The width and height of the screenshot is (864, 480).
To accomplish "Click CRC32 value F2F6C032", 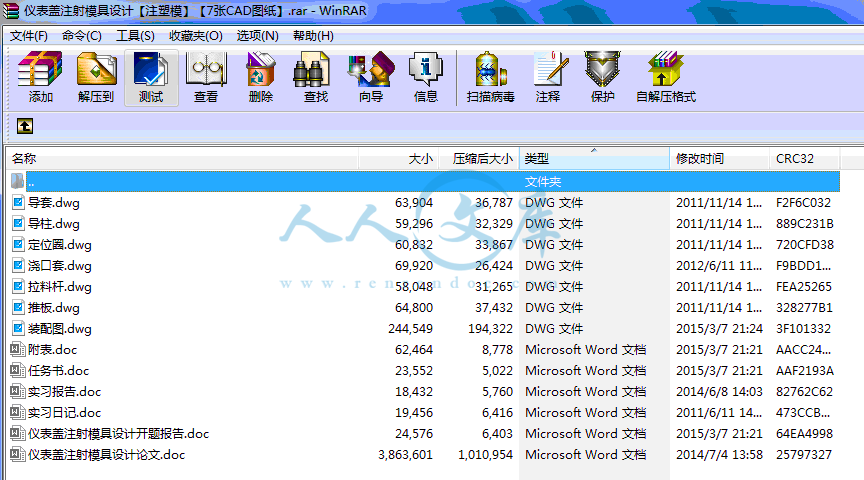I will pos(803,202).
